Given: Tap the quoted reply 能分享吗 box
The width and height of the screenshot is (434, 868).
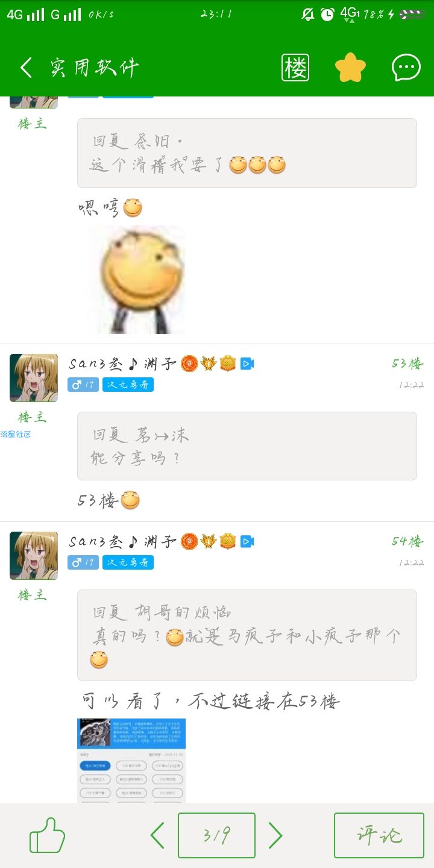Looking at the screenshot, I should (x=247, y=446).
